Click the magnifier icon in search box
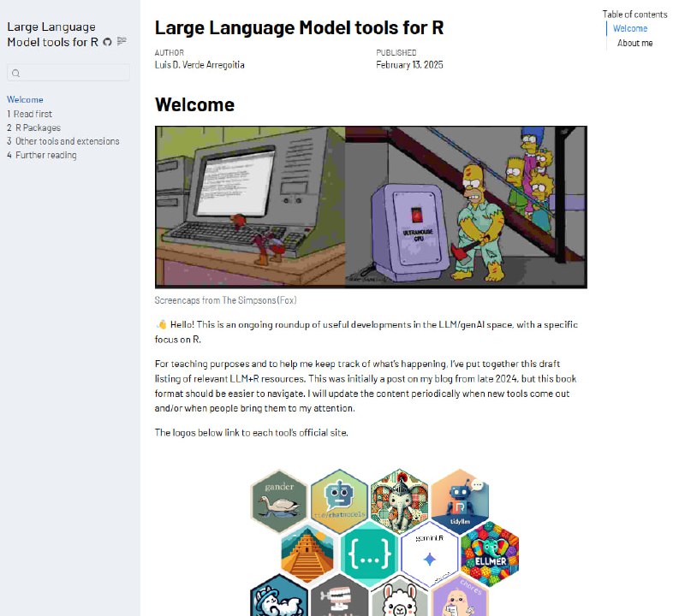The width and height of the screenshot is (685, 616). point(15,73)
